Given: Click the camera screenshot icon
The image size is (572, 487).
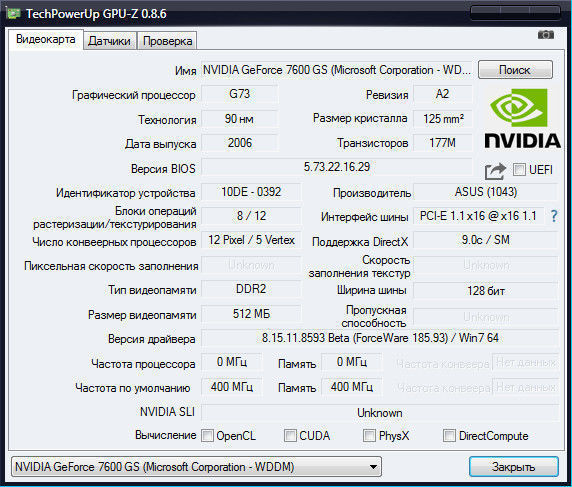Looking at the screenshot, I should (x=546, y=35).
